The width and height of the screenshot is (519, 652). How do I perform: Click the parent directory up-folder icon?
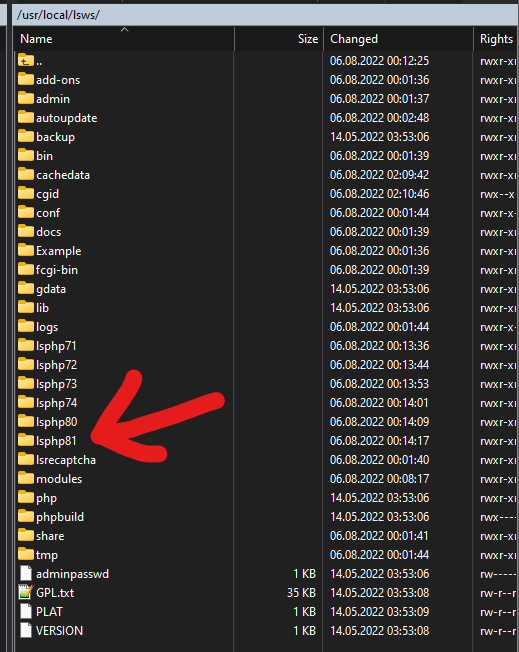[x=26, y=61]
